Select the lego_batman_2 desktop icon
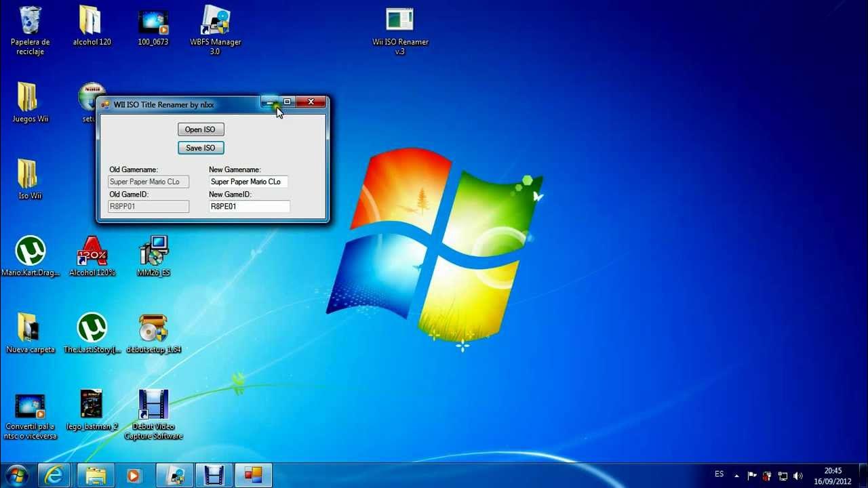The height and width of the screenshot is (488, 868). tap(92, 411)
